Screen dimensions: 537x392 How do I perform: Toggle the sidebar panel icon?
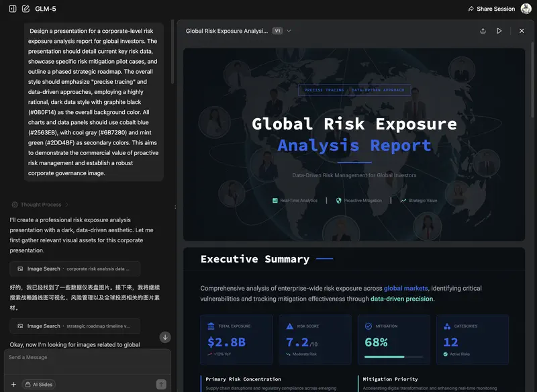[x=13, y=9]
